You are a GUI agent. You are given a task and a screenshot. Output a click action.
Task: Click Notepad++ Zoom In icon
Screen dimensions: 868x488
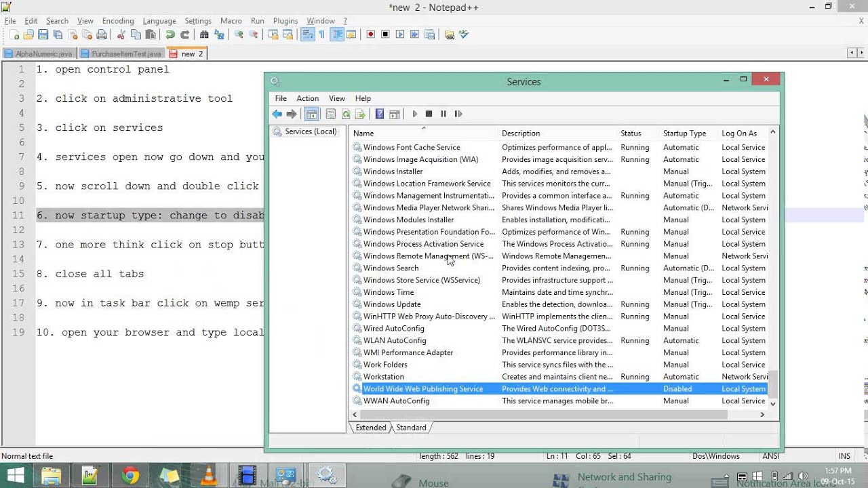pyautogui.click(x=239, y=35)
